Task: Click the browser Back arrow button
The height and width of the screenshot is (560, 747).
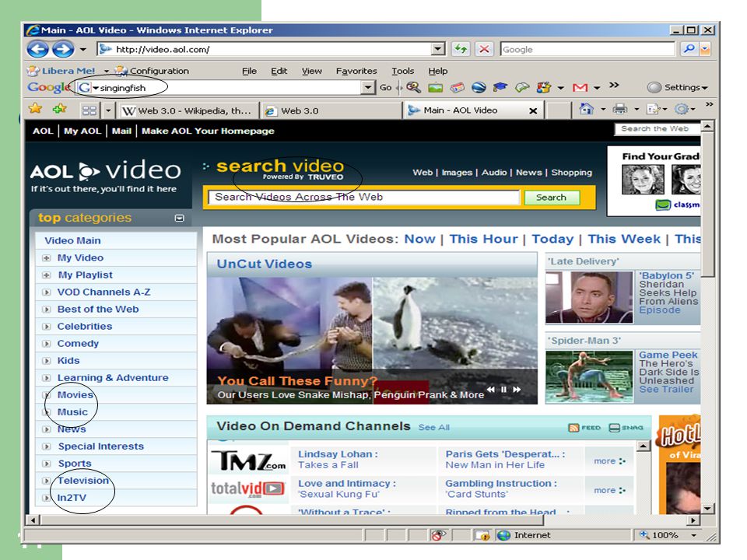Action: pos(37,49)
